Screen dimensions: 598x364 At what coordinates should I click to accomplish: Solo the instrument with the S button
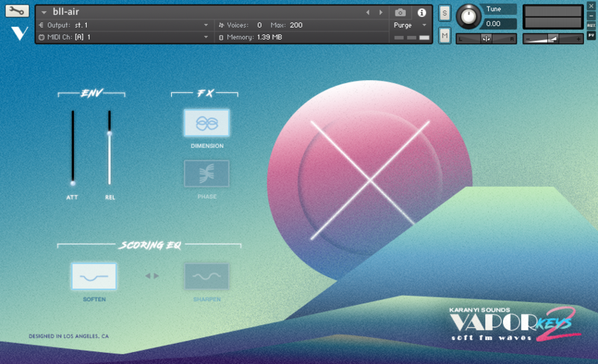tap(444, 13)
